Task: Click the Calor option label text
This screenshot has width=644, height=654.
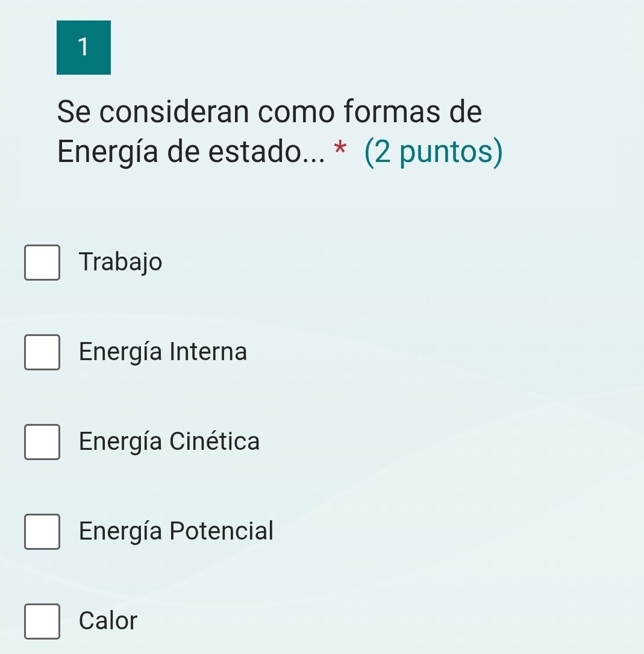Action: coord(108,620)
